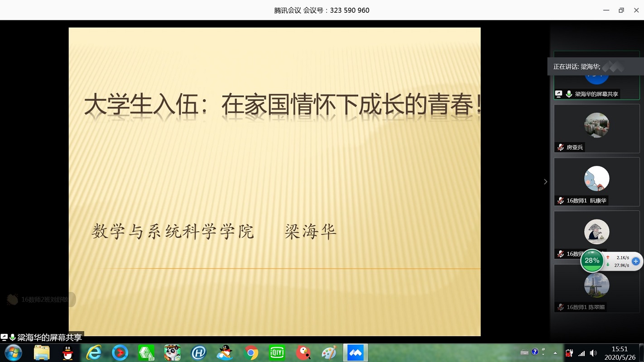Launch Google Chrome from the taskbar

(x=251, y=353)
